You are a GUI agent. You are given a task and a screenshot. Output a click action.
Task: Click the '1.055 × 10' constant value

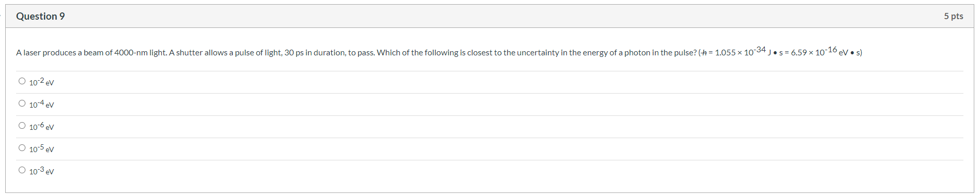734,53
